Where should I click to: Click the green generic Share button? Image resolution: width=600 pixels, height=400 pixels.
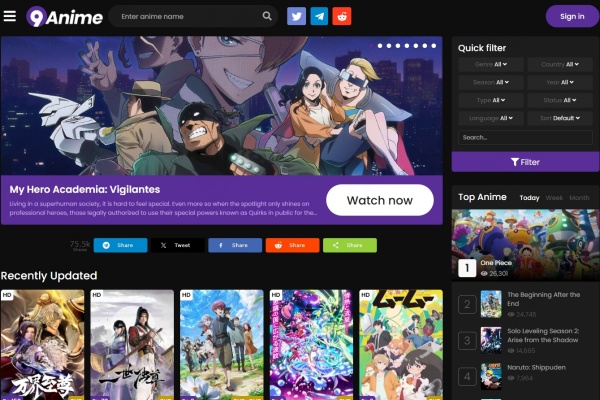coord(350,245)
